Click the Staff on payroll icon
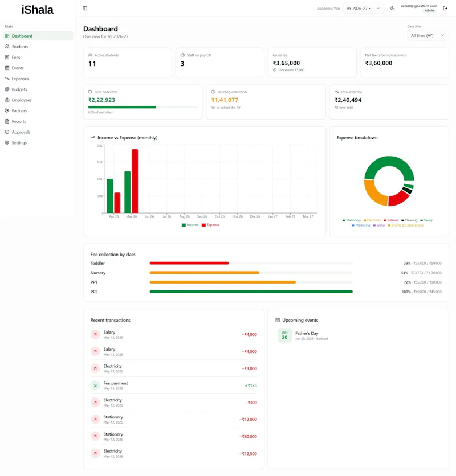The width and height of the screenshot is (456, 476). pos(182,55)
